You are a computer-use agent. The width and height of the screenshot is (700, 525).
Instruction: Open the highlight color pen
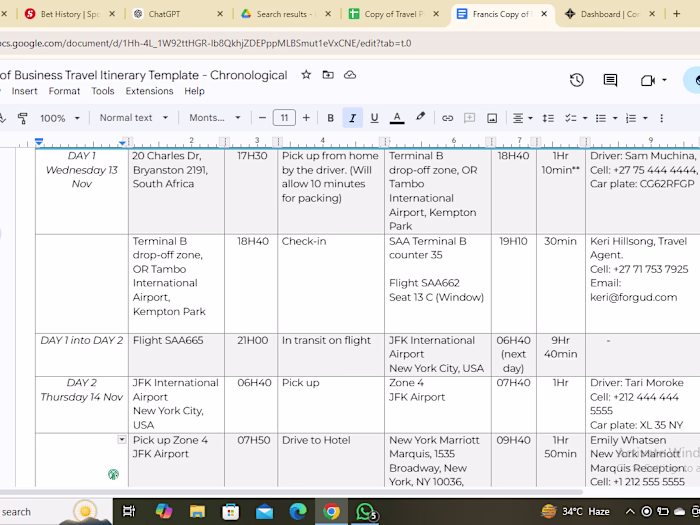[420, 117]
